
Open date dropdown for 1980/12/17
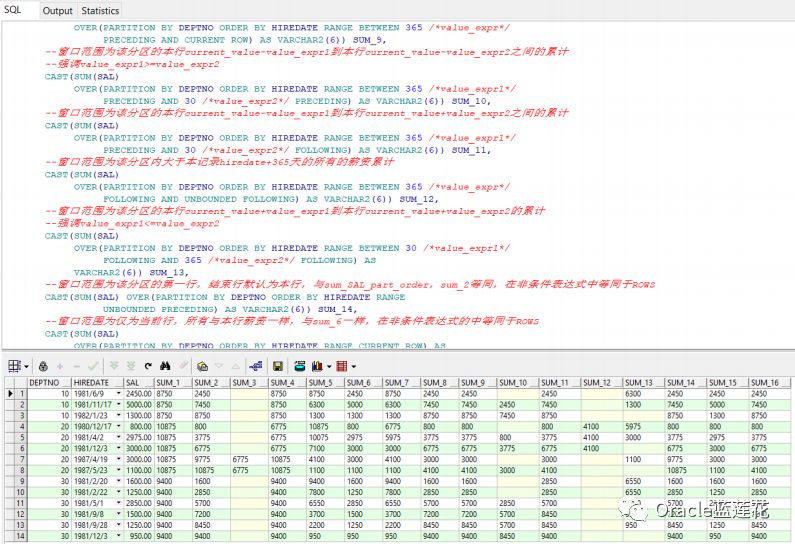[x=119, y=426]
